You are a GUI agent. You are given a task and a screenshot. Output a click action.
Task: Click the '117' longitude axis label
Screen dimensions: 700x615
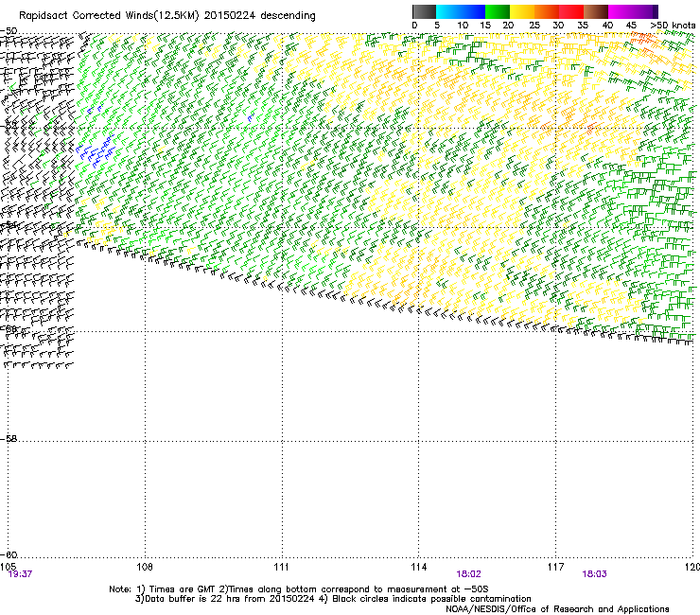pos(555,567)
